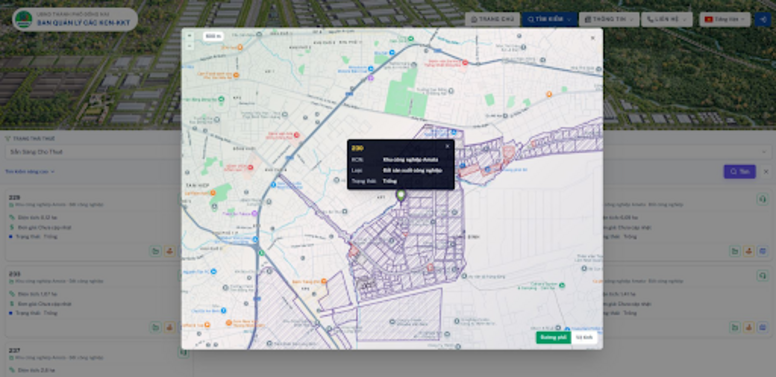Click the Tìm search button

click(x=739, y=172)
